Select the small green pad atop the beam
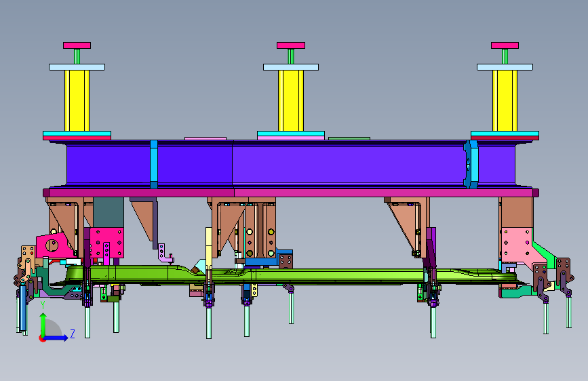 pos(349,138)
